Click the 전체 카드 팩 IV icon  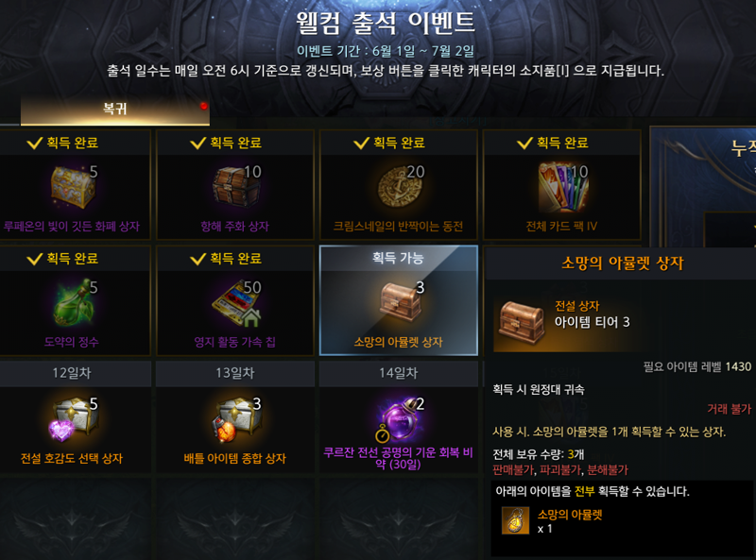[x=563, y=187]
